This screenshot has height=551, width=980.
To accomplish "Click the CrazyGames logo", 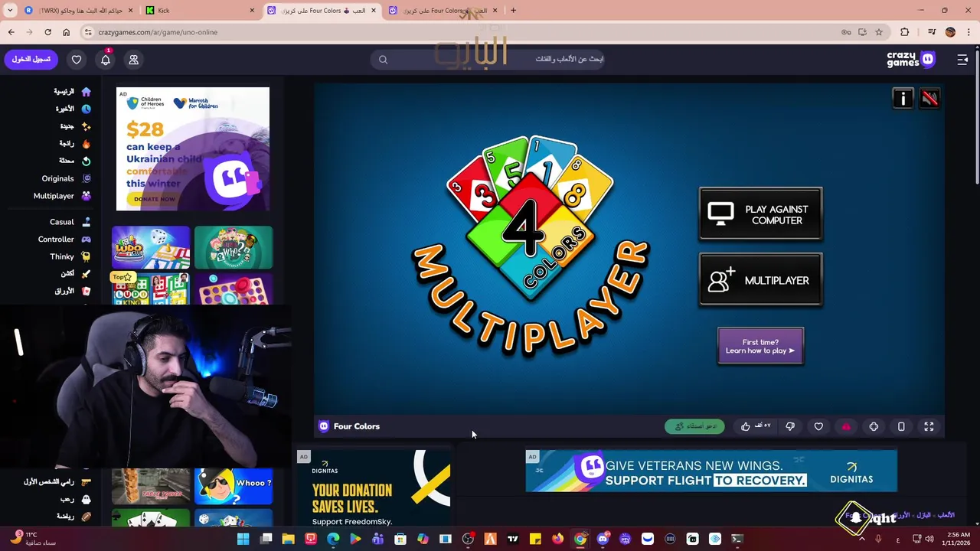I will click(x=910, y=59).
